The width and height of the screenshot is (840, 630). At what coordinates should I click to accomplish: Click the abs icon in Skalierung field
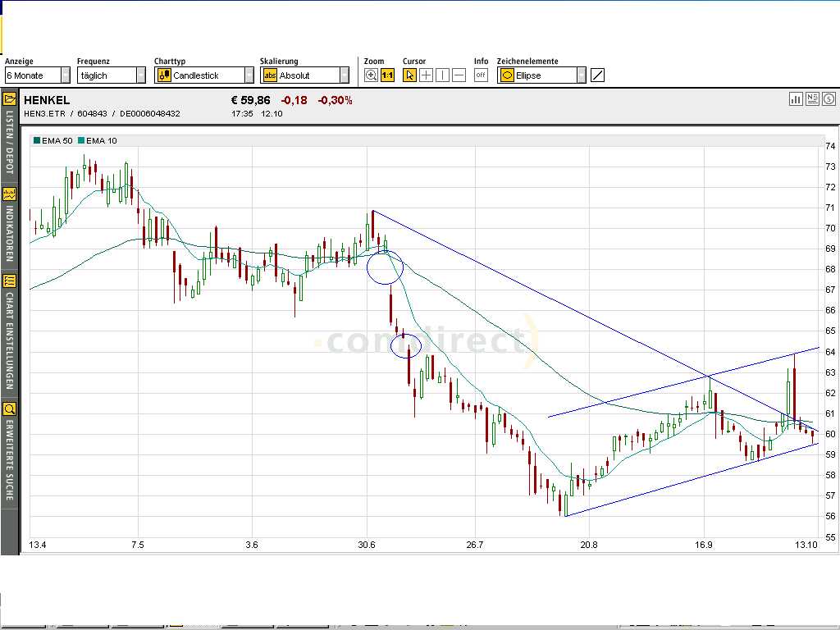point(270,75)
